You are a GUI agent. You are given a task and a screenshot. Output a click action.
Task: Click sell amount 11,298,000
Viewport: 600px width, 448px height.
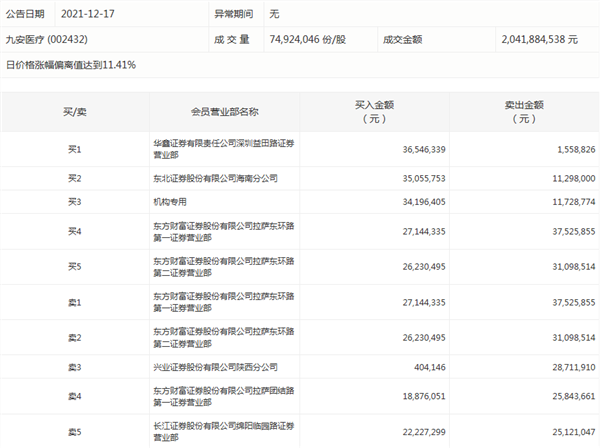click(x=574, y=178)
